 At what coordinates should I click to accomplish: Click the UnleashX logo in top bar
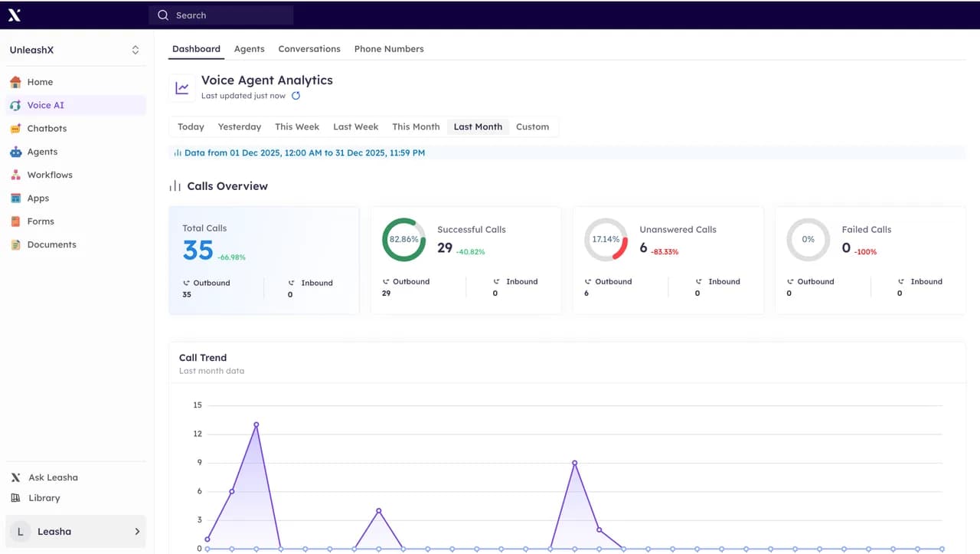(x=15, y=15)
